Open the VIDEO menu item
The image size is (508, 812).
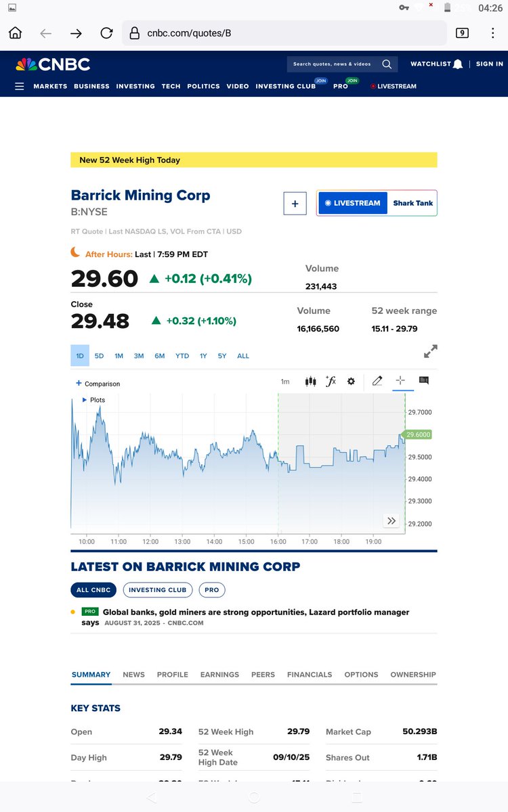(238, 87)
